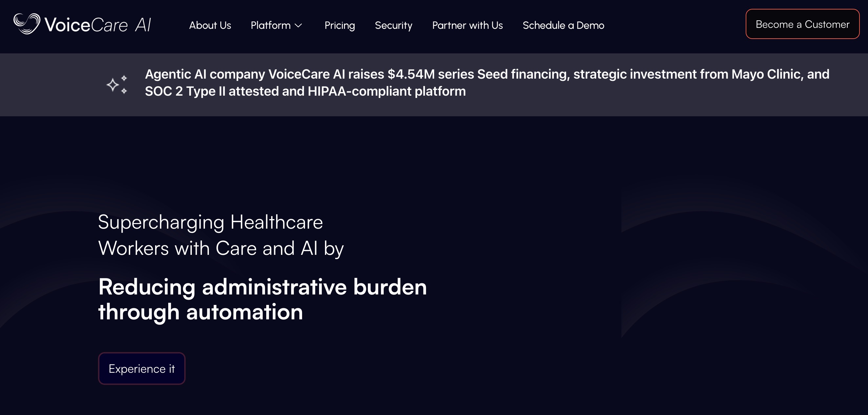Open the Pricing page
Image resolution: width=868 pixels, height=415 pixels.
pos(339,26)
